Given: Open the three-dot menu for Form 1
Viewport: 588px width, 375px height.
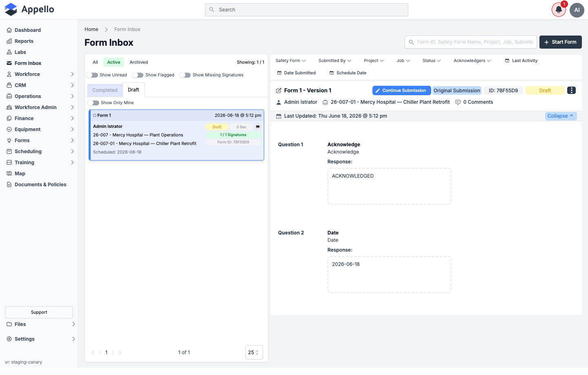Looking at the screenshot, I should click(571, 90).
